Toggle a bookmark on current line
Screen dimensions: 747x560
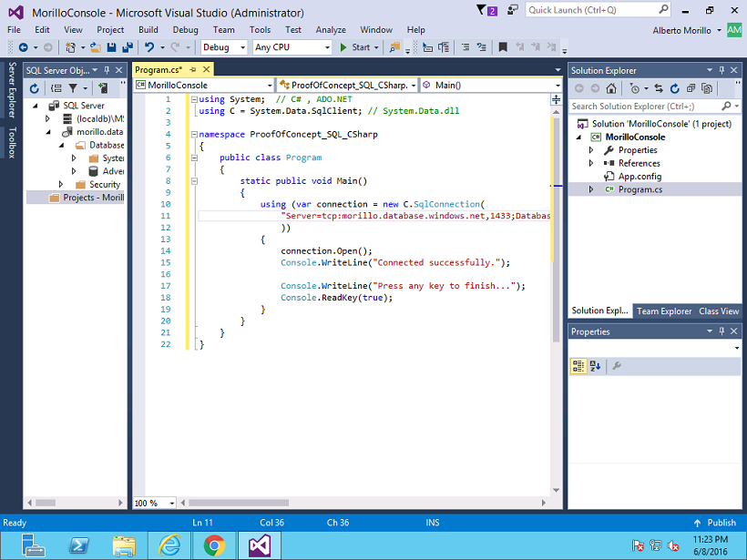(x=503, y=47)
